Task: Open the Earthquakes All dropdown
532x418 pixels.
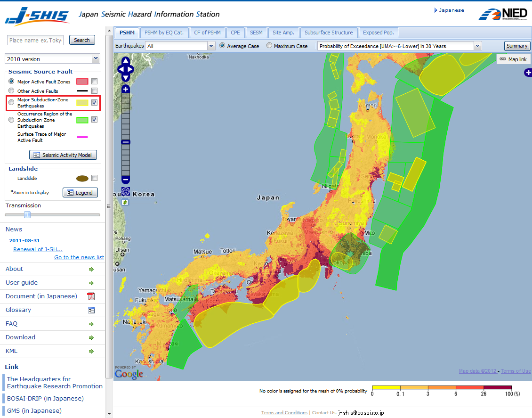Action: (x=211, y=46)
